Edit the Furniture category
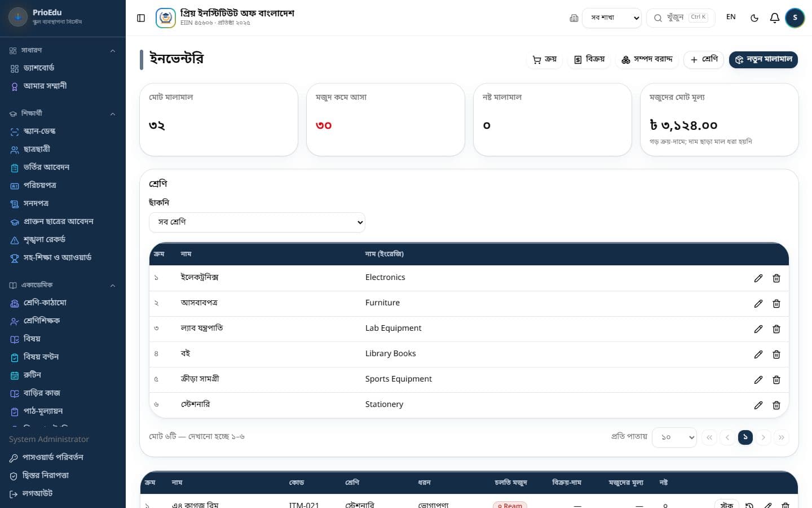Screen dimensions: 812x508 pyautogui.click(x=758, y=304)
